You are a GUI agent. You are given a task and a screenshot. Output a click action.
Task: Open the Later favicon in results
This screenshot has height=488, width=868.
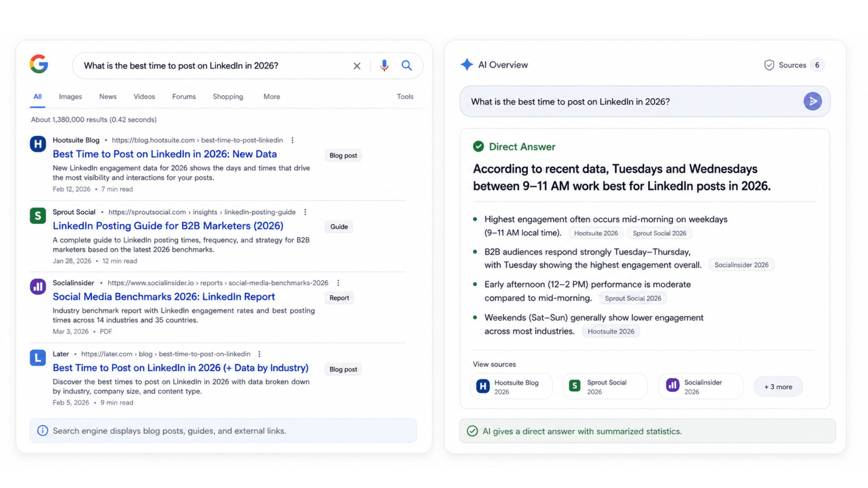click(x=38, y=358)
